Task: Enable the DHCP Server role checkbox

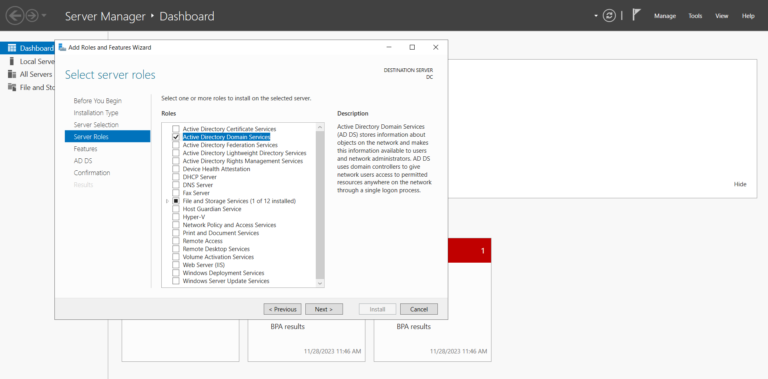Action: click(x=176, y=177)
